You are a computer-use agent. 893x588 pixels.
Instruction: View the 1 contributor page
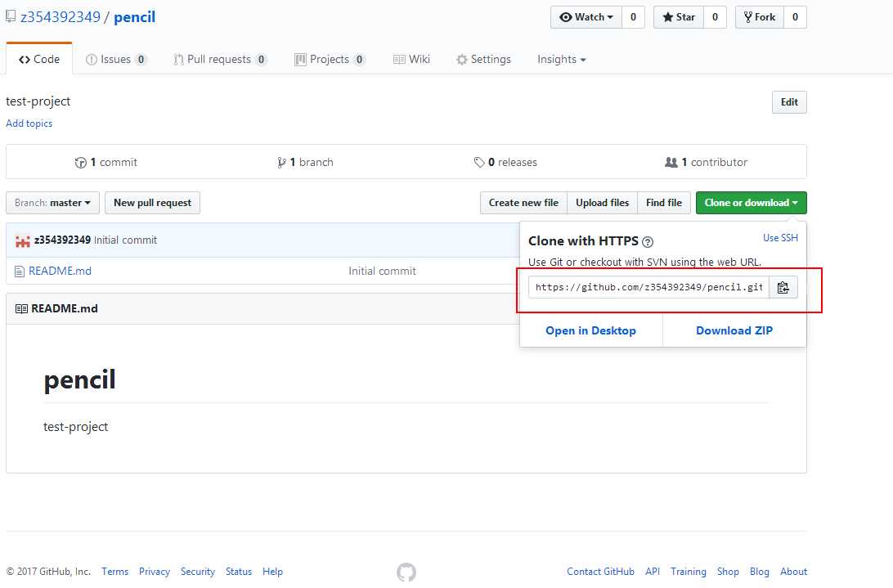pyautogui.click(x=707, y=163)
